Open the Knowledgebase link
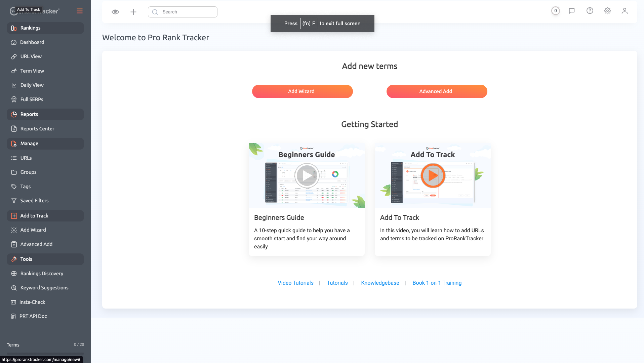Screen dimensions: 644x363 pyautogui.click(x=380, y=283)
